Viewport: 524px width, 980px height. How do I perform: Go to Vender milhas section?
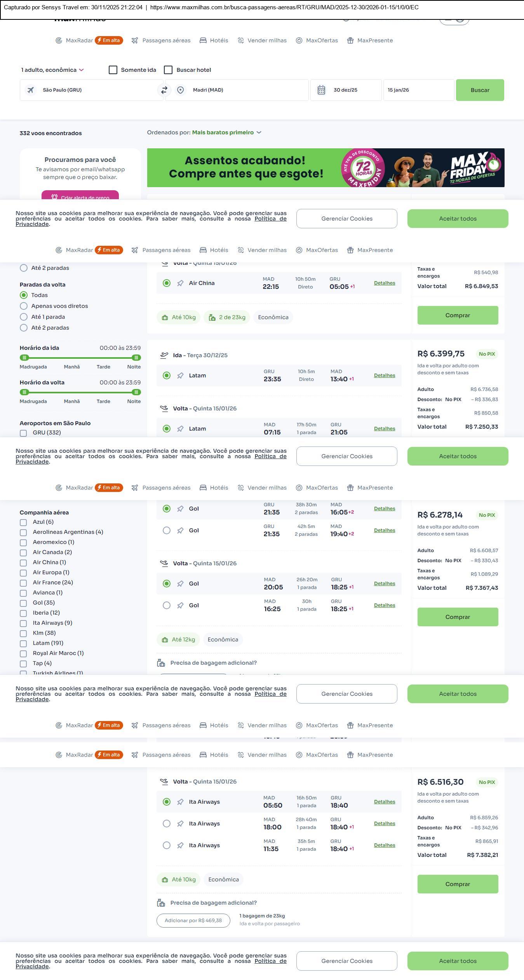[x=262, y=40]
